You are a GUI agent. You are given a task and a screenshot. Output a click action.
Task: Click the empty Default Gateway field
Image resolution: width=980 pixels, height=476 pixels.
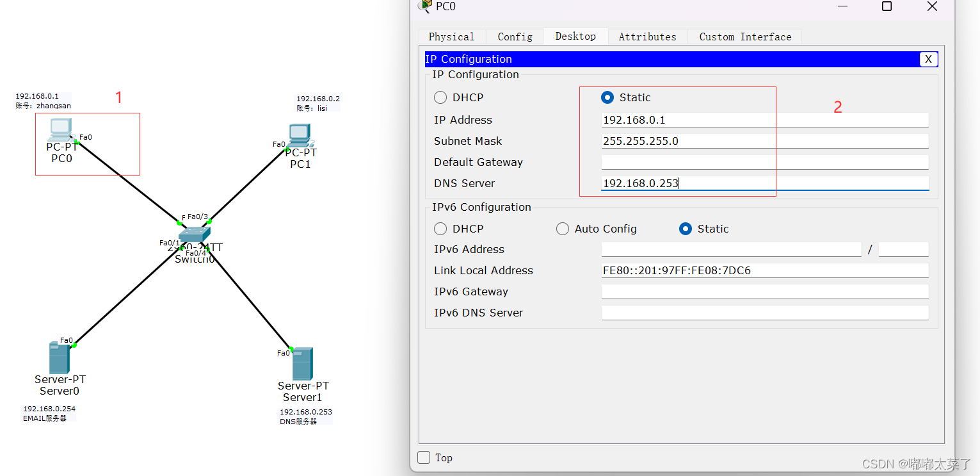pyautogui.click(x=765, y=162)
